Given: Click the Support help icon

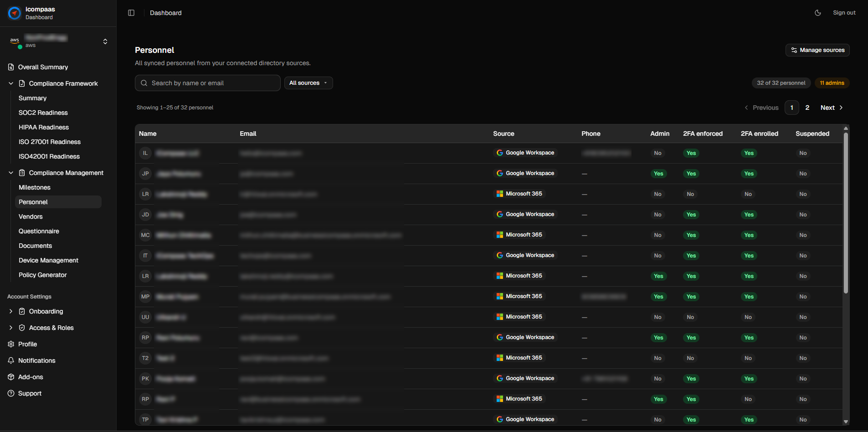Looking at the screenshot, I should click(x=11, y=393).
